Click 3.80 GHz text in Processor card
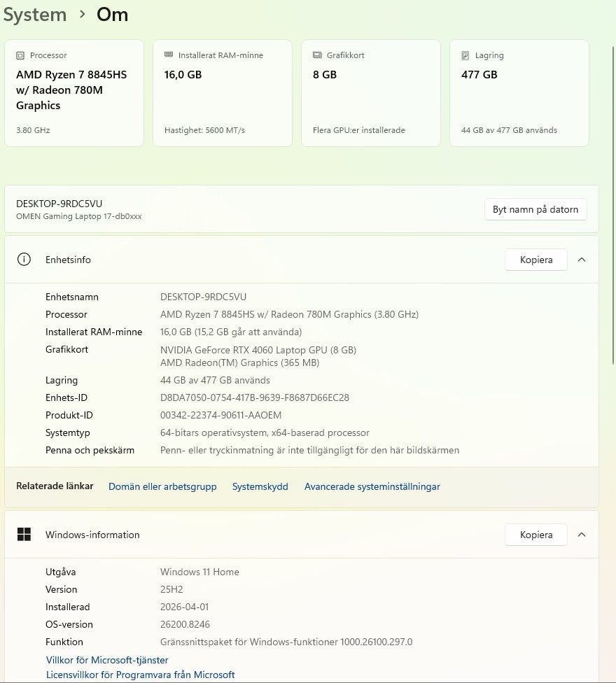 pyautogui.click(x=33, y=129)
